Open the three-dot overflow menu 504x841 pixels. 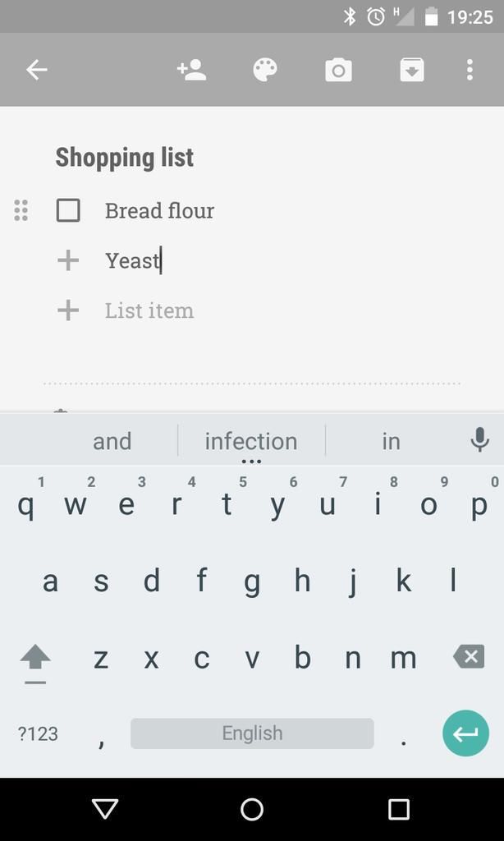(470, 70)
